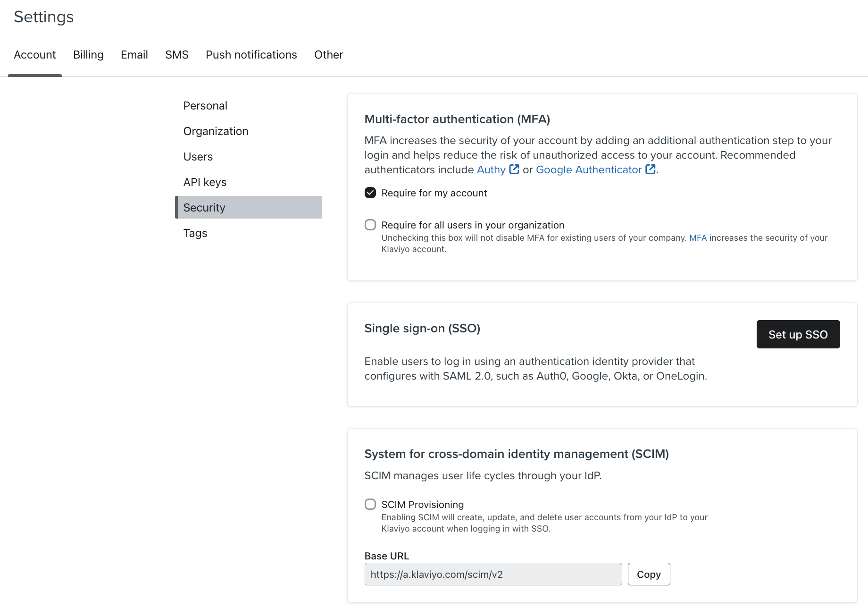Image resolution: width=868 pixels, height=609 pixels.
Task: Open Authy via its external link icon
Action: 514,169
